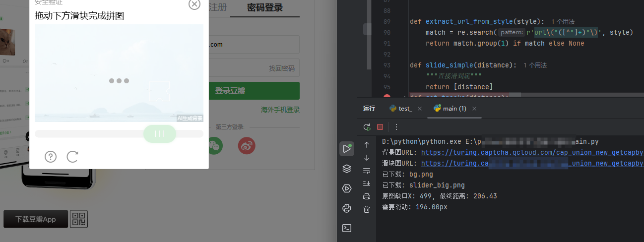The height and width of the screenshot is (242, 644).
Task: Open captcha help question-mark icon
Action: click(x=51, y=157)
